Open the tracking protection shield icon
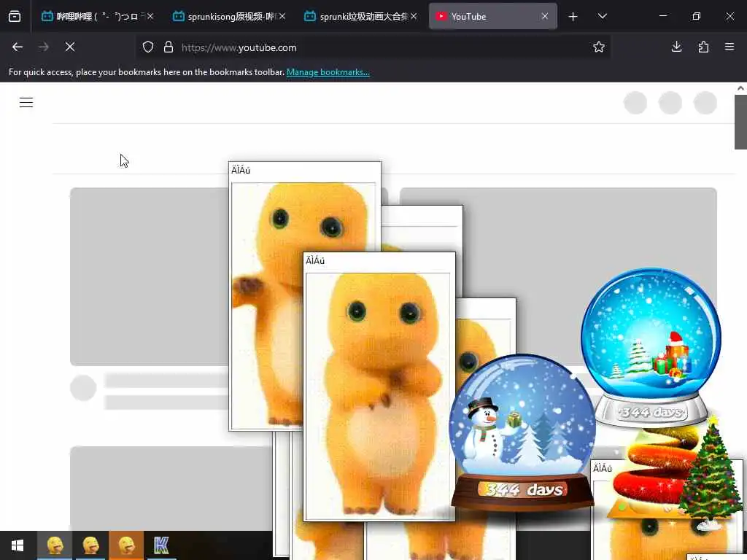Image resolution: width=747 pixels, height=560 pixels. tap(148, 47)
